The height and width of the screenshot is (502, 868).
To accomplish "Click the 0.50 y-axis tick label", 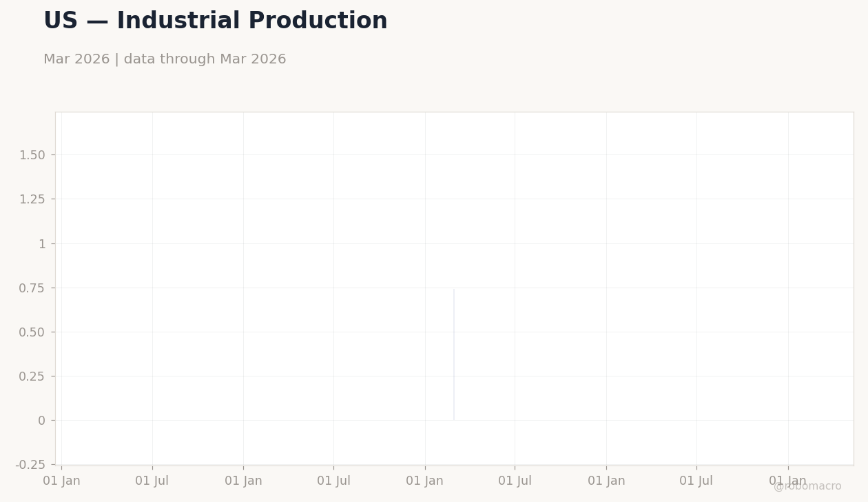I will (32, 332).
